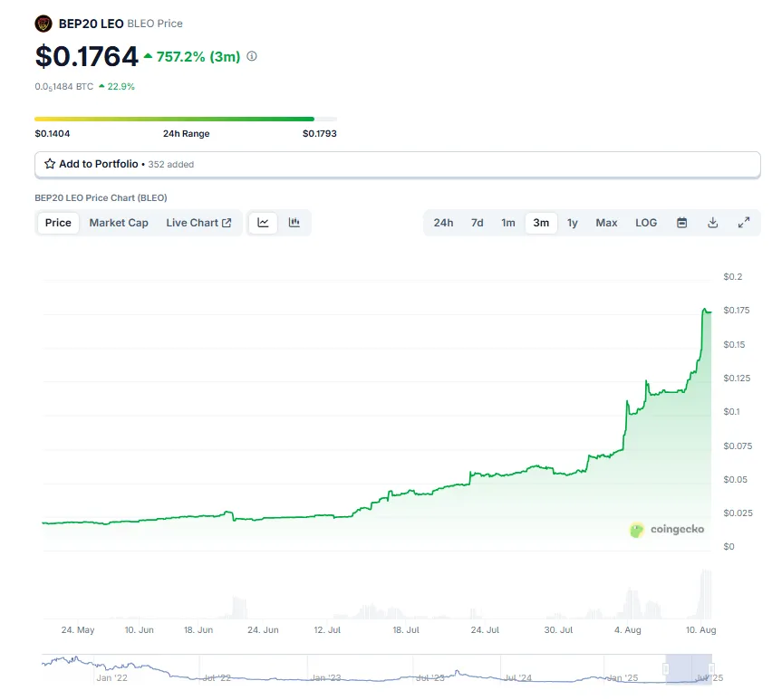Click the left handle of range navigator

pyautogui.click(x=666, y=668)
